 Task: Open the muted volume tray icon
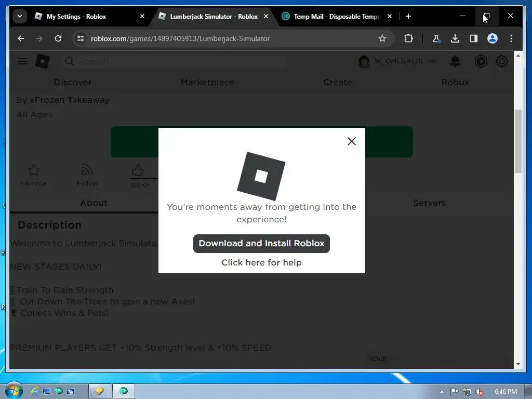point(480,392)
